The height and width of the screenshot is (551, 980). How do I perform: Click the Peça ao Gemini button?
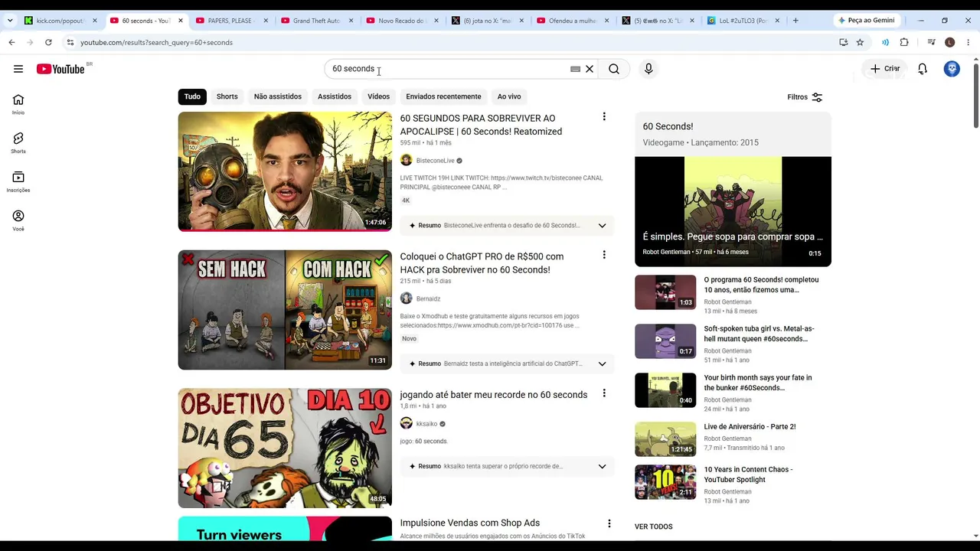point(867,21)
